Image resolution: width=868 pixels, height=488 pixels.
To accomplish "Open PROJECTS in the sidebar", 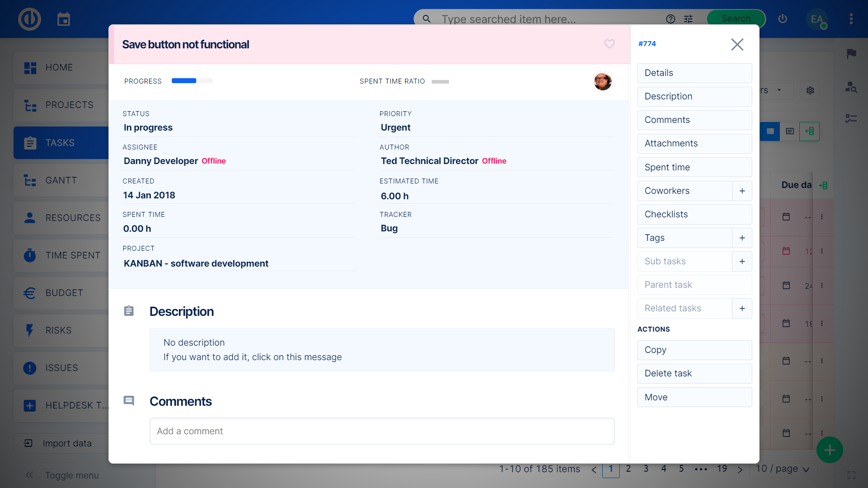I will 61,105.
